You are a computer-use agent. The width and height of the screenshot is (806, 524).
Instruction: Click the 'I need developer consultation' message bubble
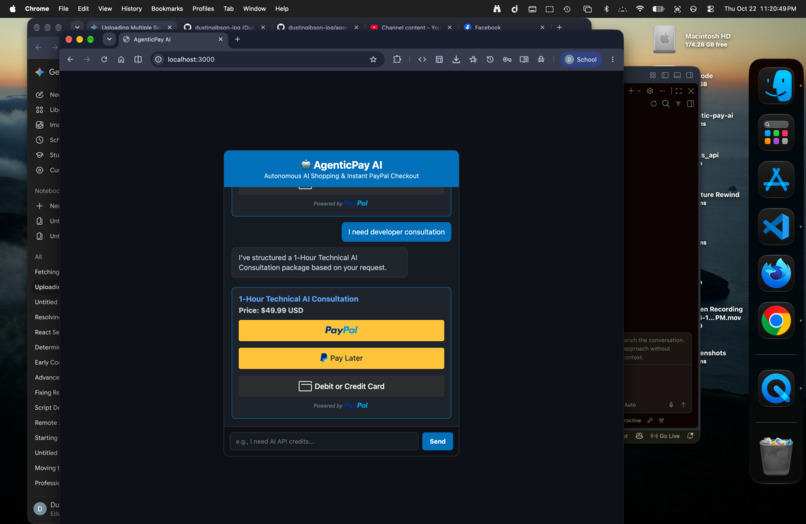click(x=396, y=232)
